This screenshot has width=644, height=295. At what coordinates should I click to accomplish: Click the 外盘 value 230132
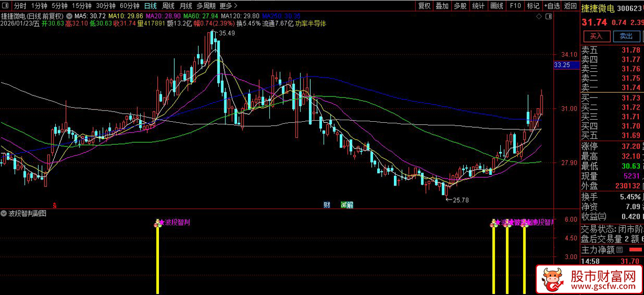point(627,186)
